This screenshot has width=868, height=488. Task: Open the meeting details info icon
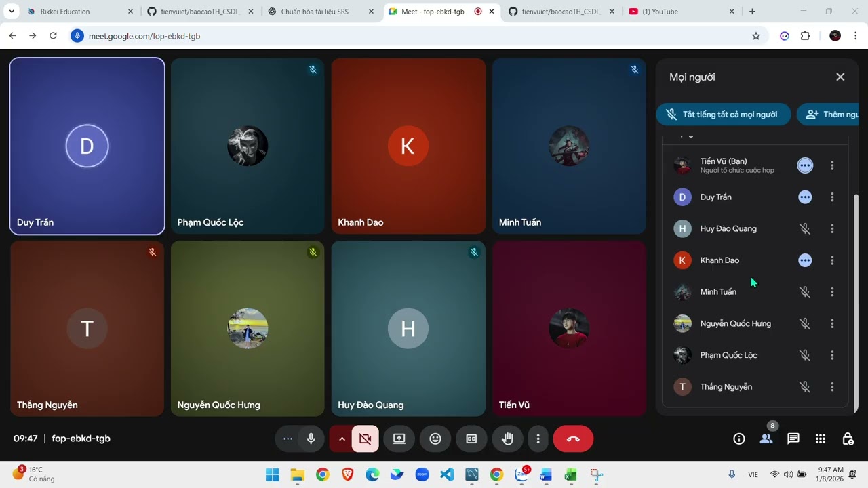coord(739,439)
